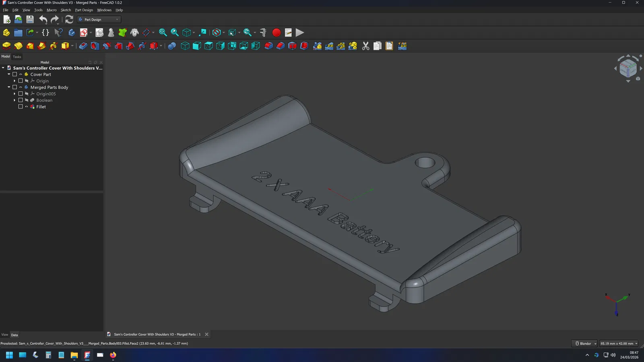This screenshot has height=362, width=644.
Task: Hide Merged Parts Body using its eye icon
Action: [x=21, y=87]
